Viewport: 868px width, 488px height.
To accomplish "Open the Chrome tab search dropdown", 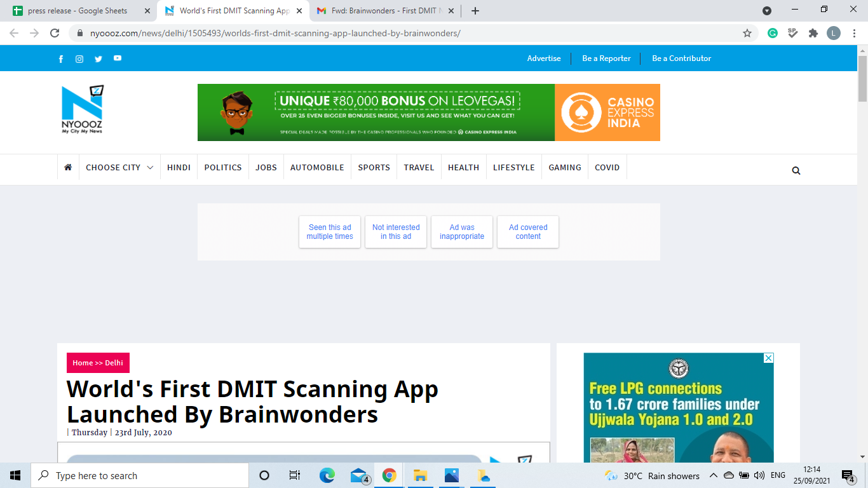I will click(767, 11).
